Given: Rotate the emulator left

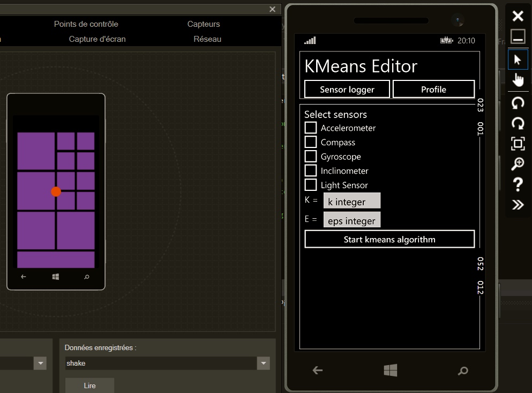Looking at the screenshot, I should [518, 103].
